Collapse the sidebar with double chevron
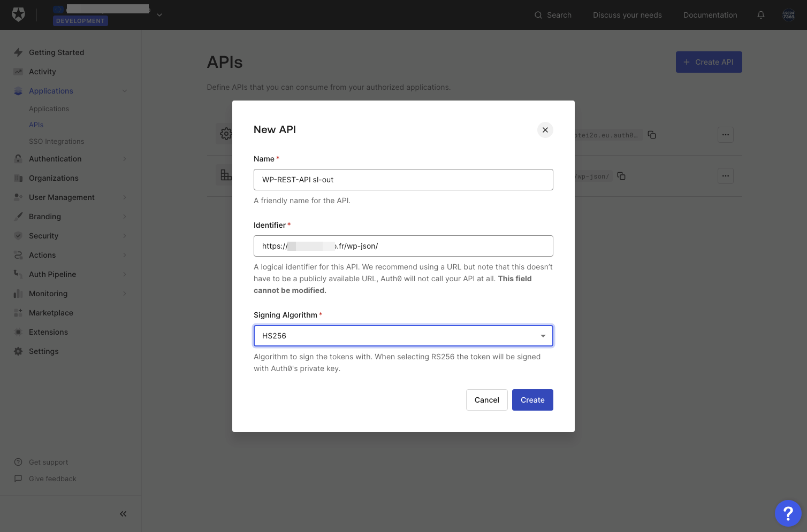The height and width of the screenshot is (532, 807). tap(123, 514)
